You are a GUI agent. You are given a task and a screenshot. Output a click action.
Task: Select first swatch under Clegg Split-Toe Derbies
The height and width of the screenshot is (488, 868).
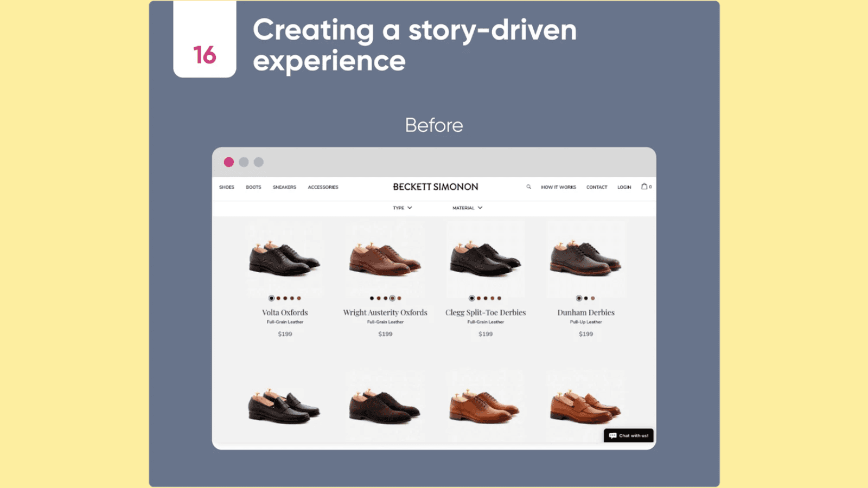[x=471, y=298]
